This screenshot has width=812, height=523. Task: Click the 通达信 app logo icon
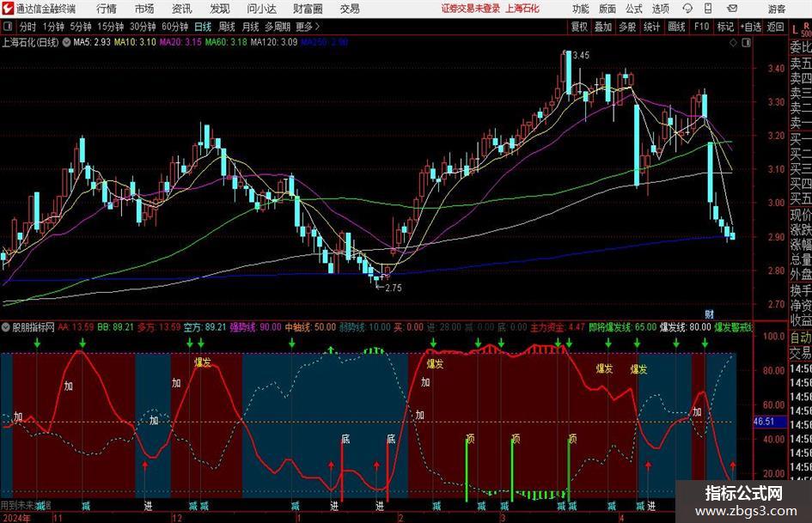coord(8,9)
